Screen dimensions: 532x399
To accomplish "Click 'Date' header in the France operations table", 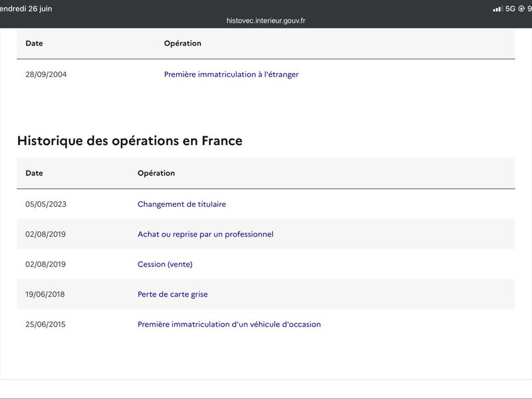I will tap(35, 173).
